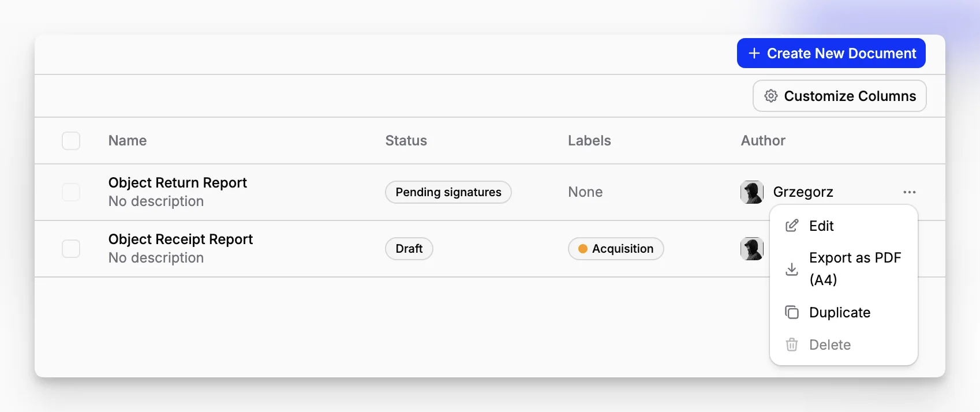Check the Object Receipt Report row checkbox

tap(71, 249)
